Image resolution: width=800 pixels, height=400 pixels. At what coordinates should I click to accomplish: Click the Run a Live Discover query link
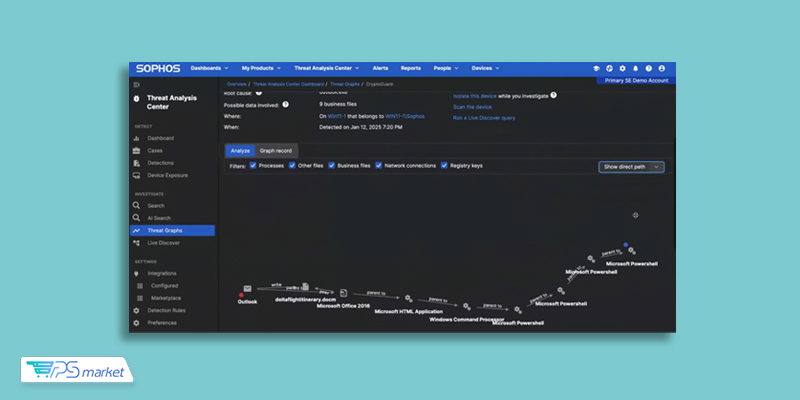pyautogui.click(x=484, y=118)
